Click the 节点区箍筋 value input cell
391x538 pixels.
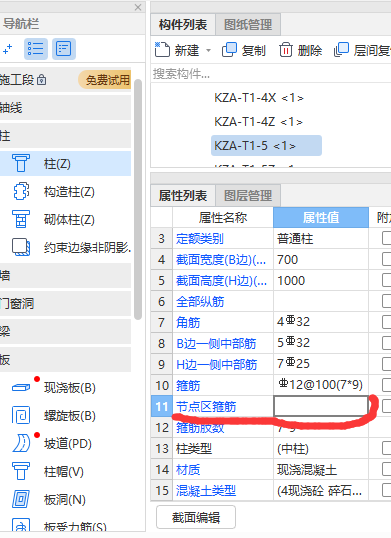coord(321,406)
